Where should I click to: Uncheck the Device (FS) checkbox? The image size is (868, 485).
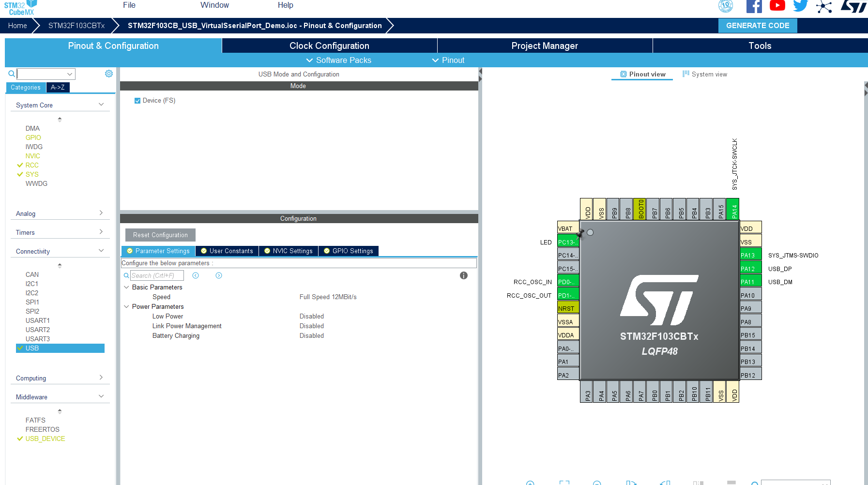137,101
